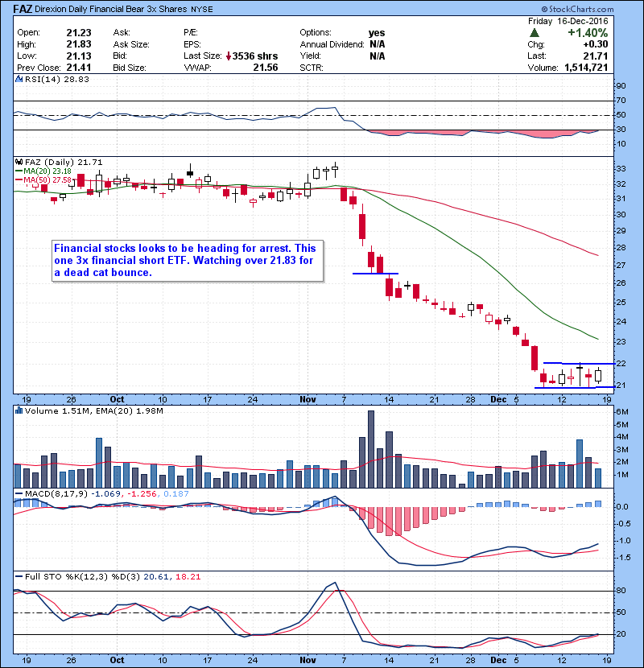Click the blue annotation about financial stocks
Screen dimensions: 644x668
click(x=188, y=260)
